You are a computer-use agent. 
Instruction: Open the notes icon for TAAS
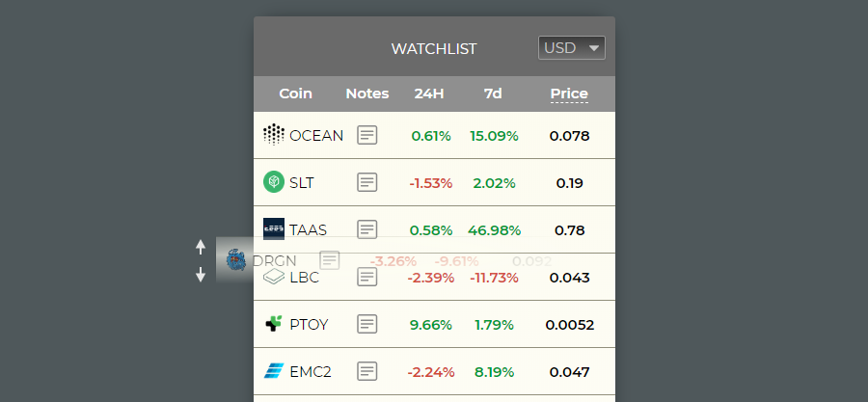(x=367, y=229)
